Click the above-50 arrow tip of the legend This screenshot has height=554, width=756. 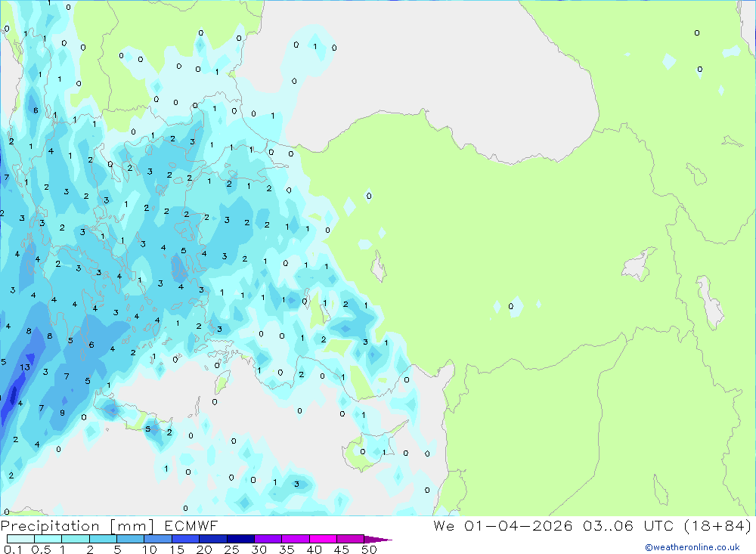pos(378,540)
